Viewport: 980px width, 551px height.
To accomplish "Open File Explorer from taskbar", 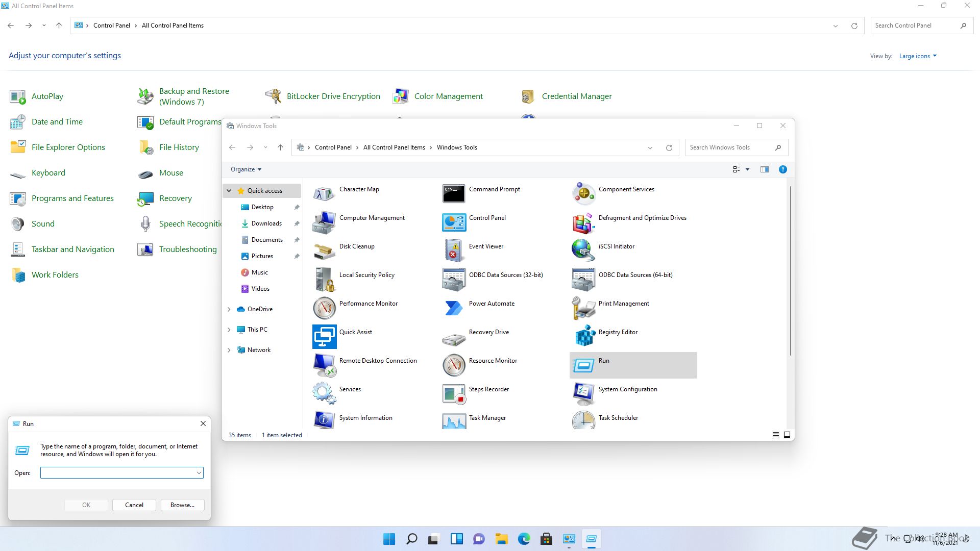I will [x=501, y=539].
